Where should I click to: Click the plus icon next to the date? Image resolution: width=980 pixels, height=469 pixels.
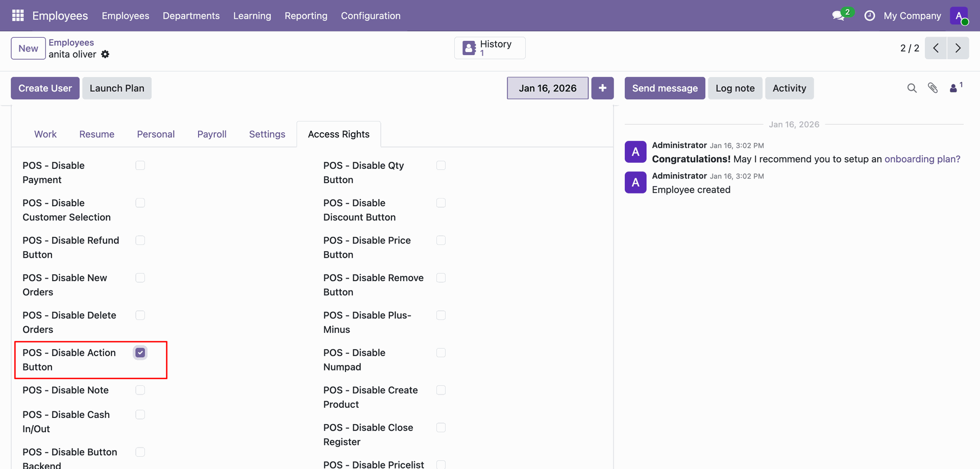pyautogui.click(x=602, y=88)
